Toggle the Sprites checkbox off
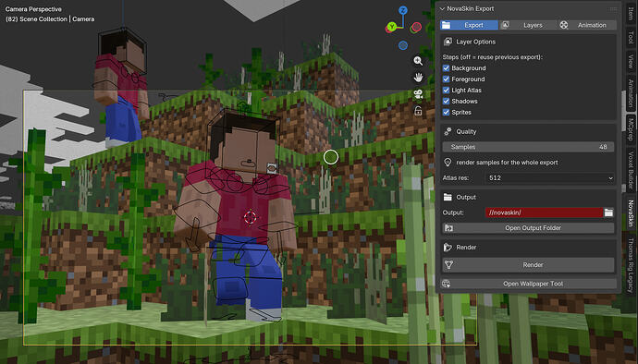 [446, 113]
